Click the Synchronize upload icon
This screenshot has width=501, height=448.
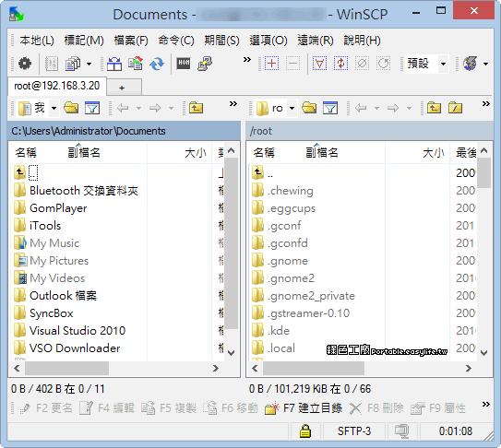click(x=136, y=64)
